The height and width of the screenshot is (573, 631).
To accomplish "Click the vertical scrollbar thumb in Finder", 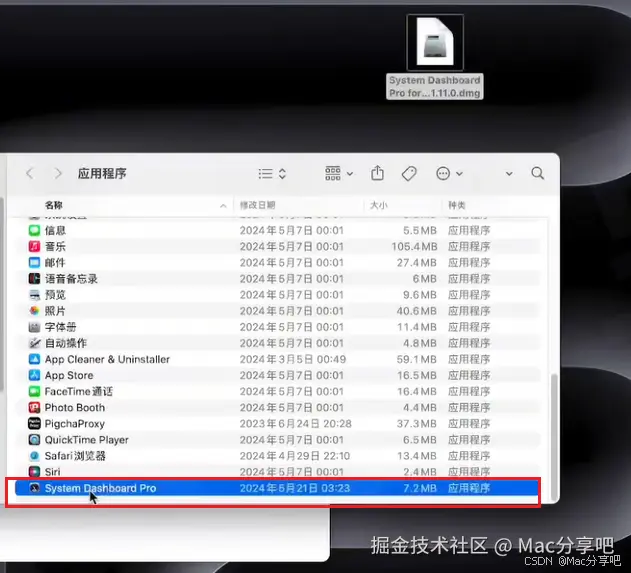I will pos(554,436).
